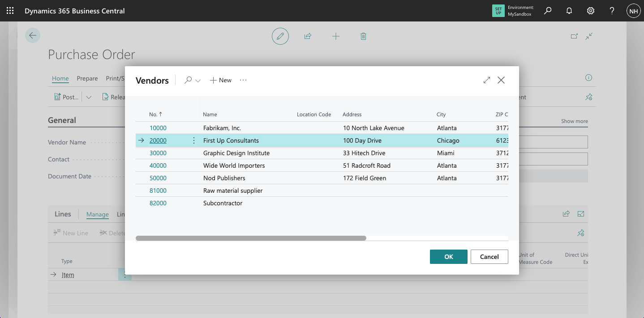Viewport: 644px width, 318px height.
Task: Open the notifications bell
Action: pyautogui.click(x=569, y=11)
